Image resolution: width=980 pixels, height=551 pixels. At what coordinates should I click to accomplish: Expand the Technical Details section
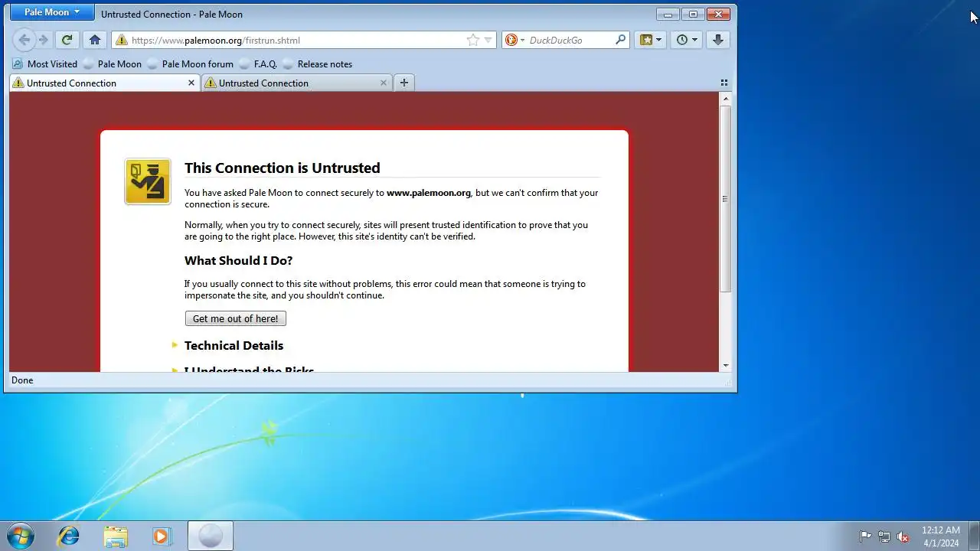tap(234, 346)
